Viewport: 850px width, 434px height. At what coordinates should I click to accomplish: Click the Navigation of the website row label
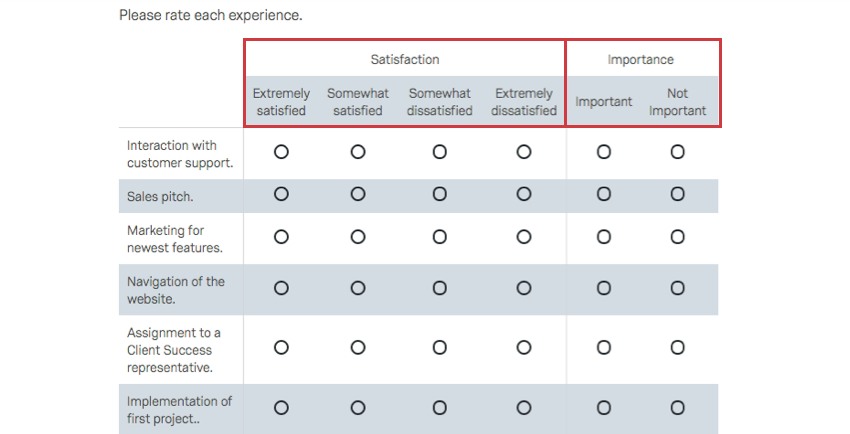coord(176,289)
